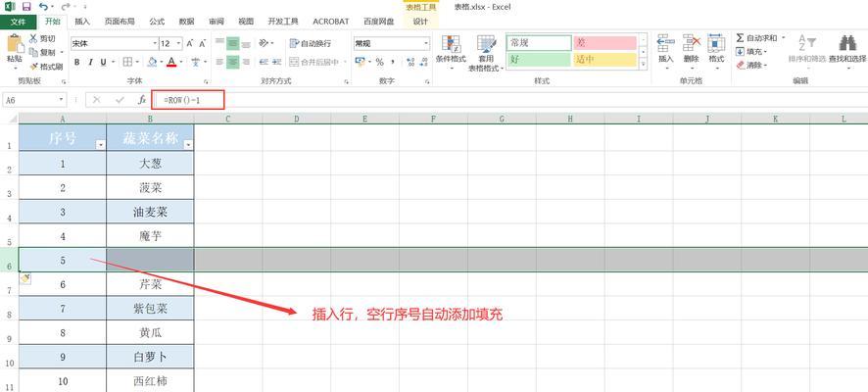This screenshot has height=392, width=868.
Task: Increase decimal places
Action: tap(410, 62)
